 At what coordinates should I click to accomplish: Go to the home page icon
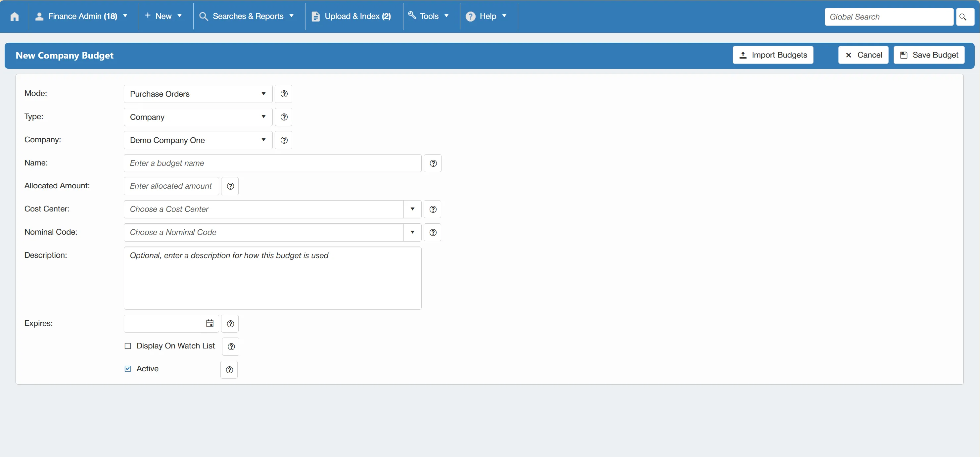tap(15, 16)
